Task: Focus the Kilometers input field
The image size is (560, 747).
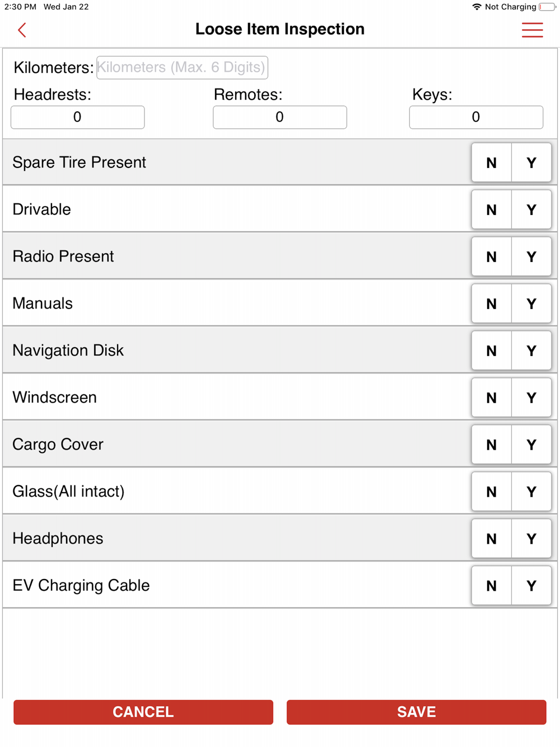Action: click(x=182, y=68)
